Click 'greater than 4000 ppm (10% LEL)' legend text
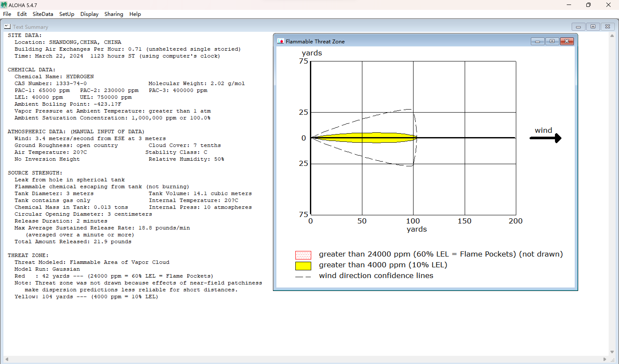 point(383,265)
